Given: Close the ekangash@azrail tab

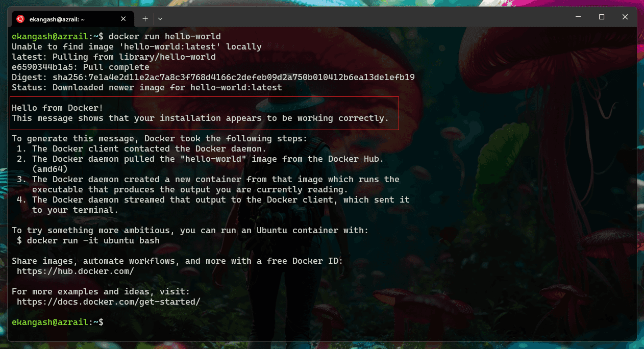Looking at the screenshot, I should point(123,19).
